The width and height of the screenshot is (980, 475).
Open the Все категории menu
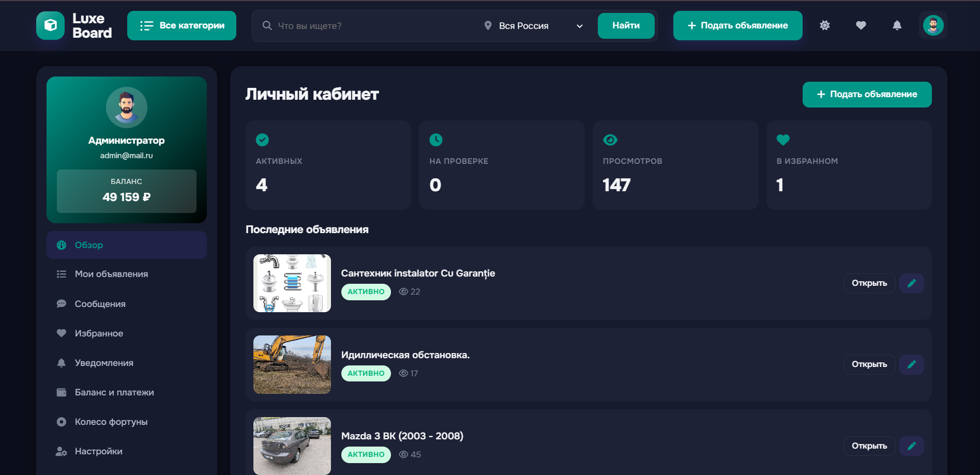pos(182,25)
